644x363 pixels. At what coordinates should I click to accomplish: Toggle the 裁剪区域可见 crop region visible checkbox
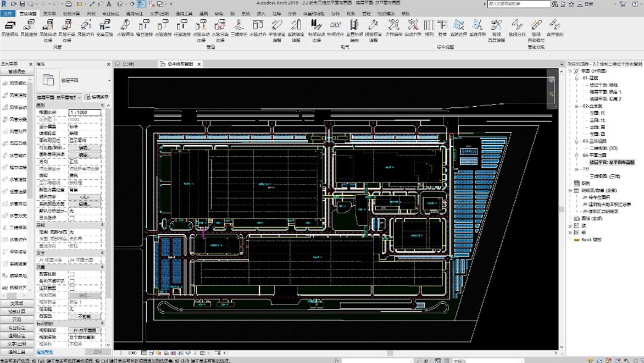72,281
